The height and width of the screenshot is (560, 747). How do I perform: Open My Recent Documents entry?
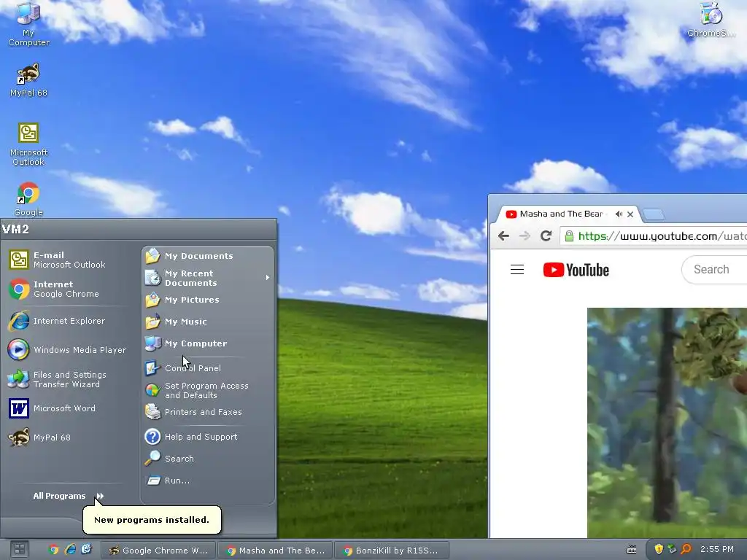[x=207, y=278]
